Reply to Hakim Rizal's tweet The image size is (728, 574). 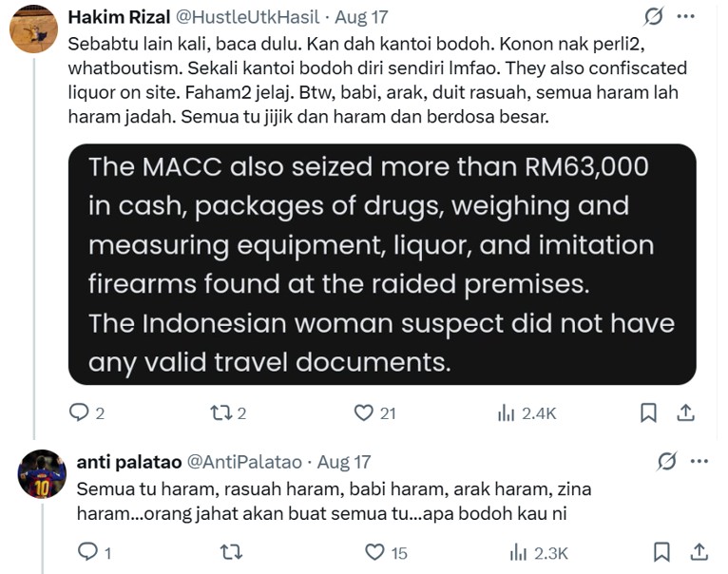click(x=80, y=412)
